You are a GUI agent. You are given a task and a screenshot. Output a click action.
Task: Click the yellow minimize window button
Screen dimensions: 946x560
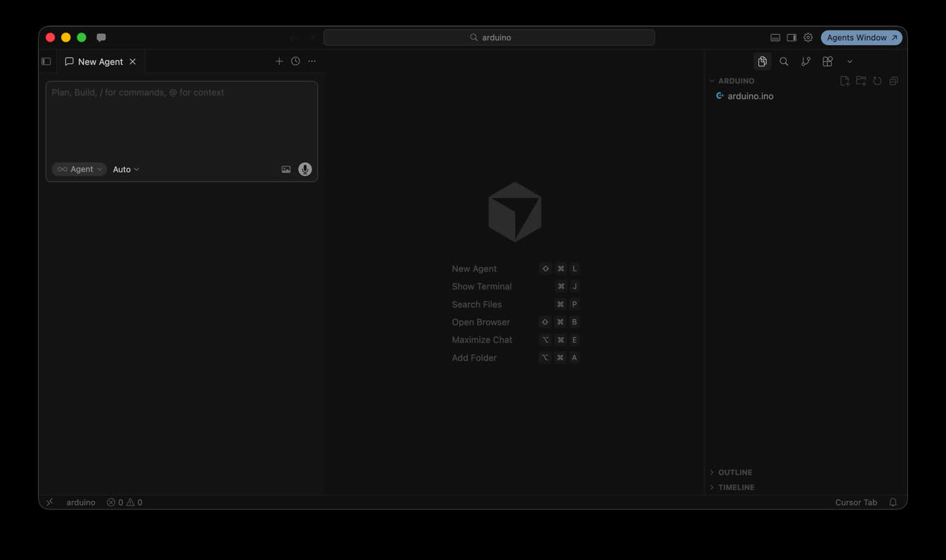coord(66,37)
